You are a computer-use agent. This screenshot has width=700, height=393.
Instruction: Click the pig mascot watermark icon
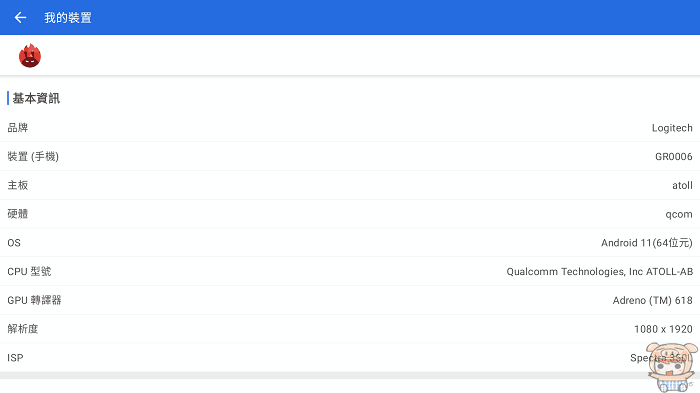pyautogui.click(x=672, y=367)
